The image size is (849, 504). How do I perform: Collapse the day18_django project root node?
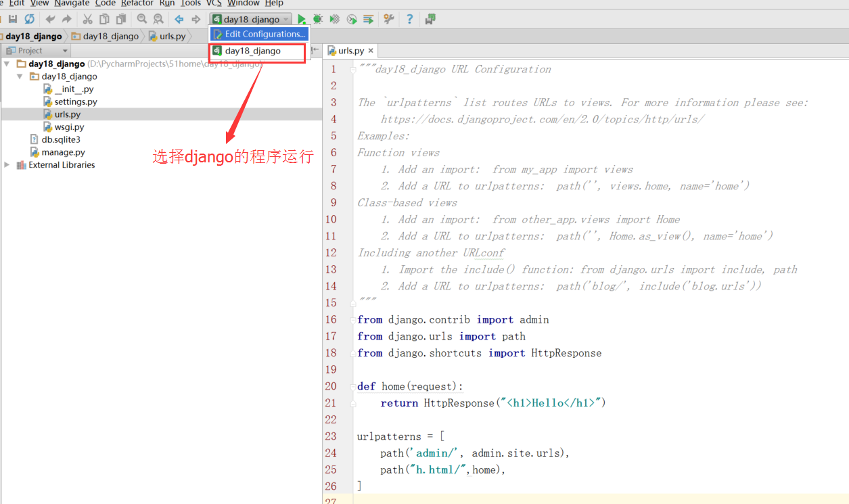(7, 64)
